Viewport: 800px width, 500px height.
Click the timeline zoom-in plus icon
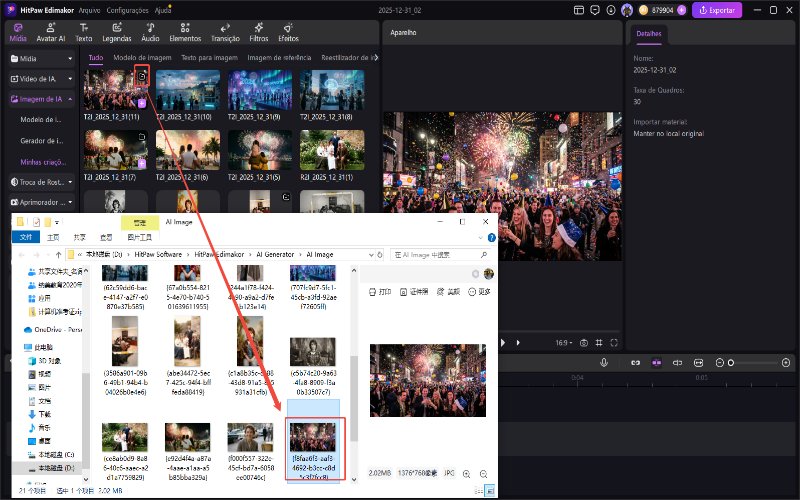point(786,363)
